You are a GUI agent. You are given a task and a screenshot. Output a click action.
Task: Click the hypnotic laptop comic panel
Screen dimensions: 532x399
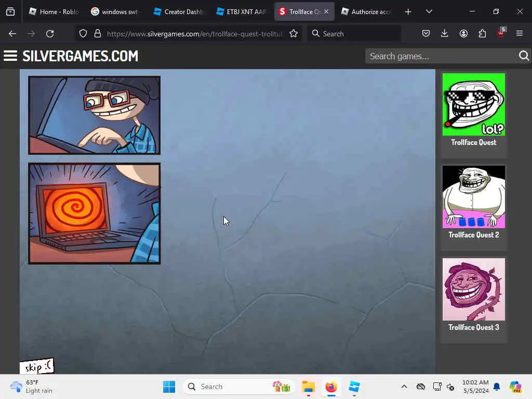click(x=95, y=214)
